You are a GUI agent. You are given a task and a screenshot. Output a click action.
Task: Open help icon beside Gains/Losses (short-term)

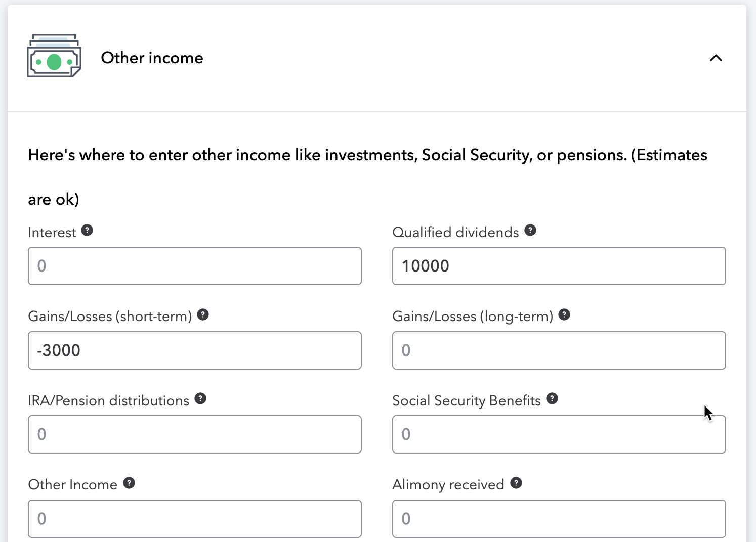203,314
